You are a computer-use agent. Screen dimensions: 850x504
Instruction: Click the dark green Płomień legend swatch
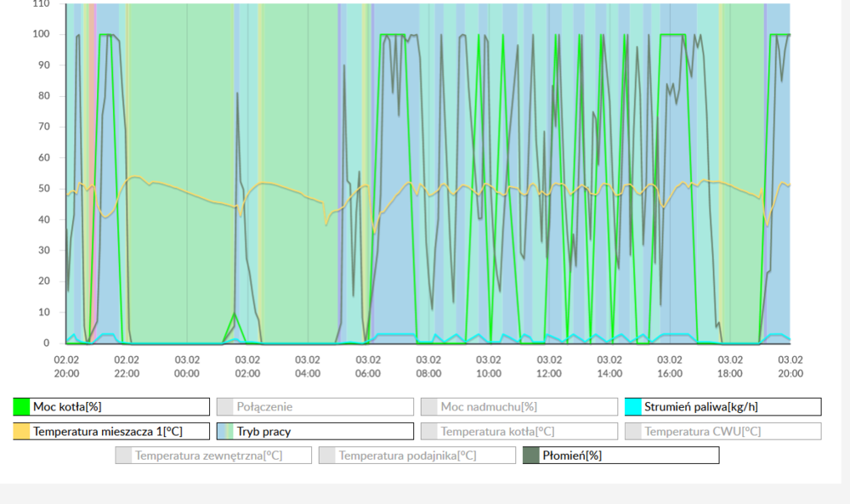point(531,455)
